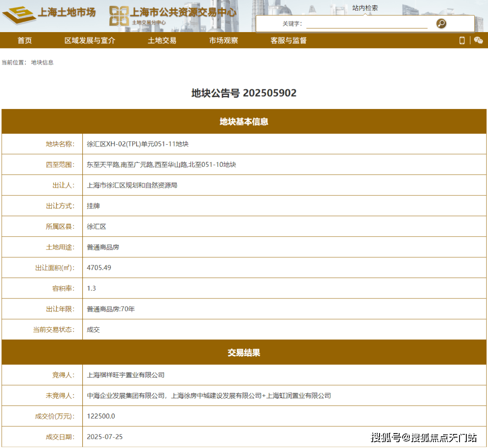Click the magnifier search icon
The height and width of the screenshot is (448, 488).
441,24
